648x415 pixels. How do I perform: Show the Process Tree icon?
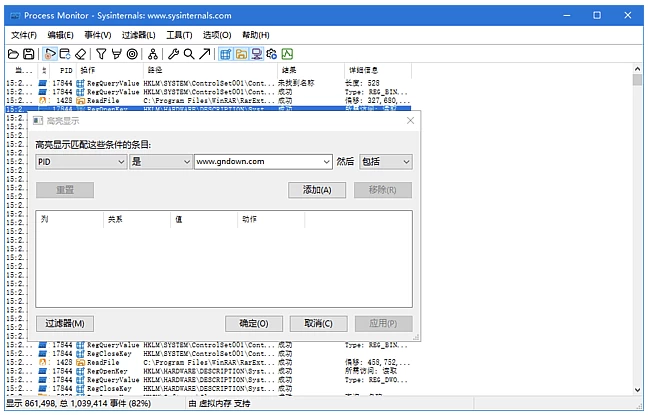153,54
